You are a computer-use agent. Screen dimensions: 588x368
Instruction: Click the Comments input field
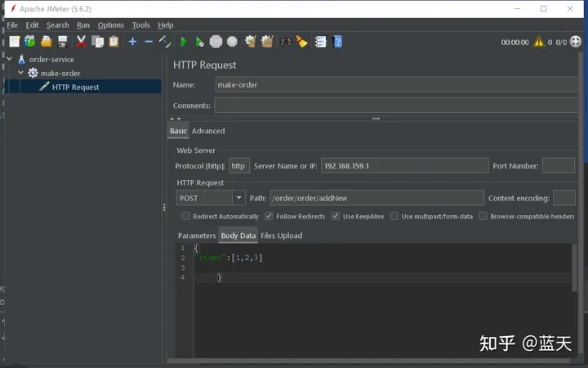coord(396,105)
